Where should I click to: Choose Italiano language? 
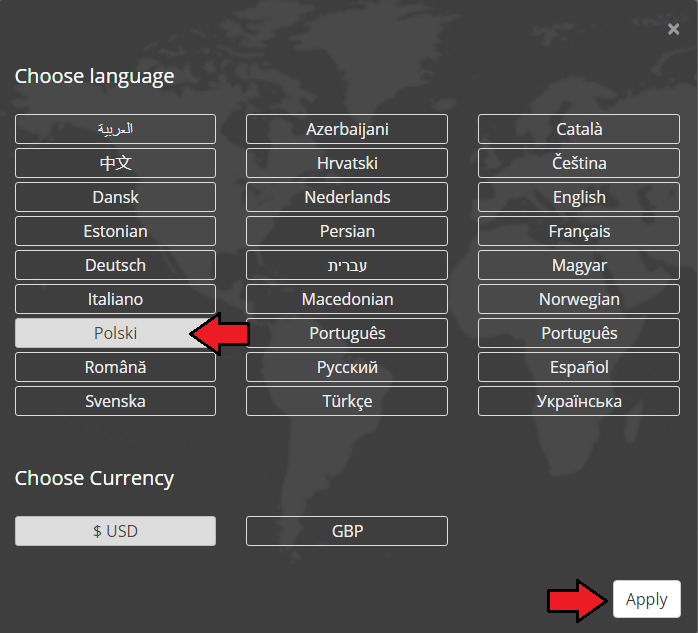[115, 299]
